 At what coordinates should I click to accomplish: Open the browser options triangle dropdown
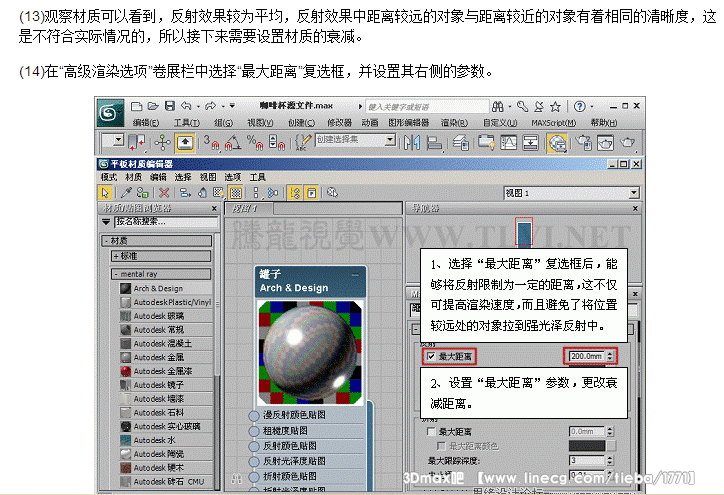coord(106,222)
